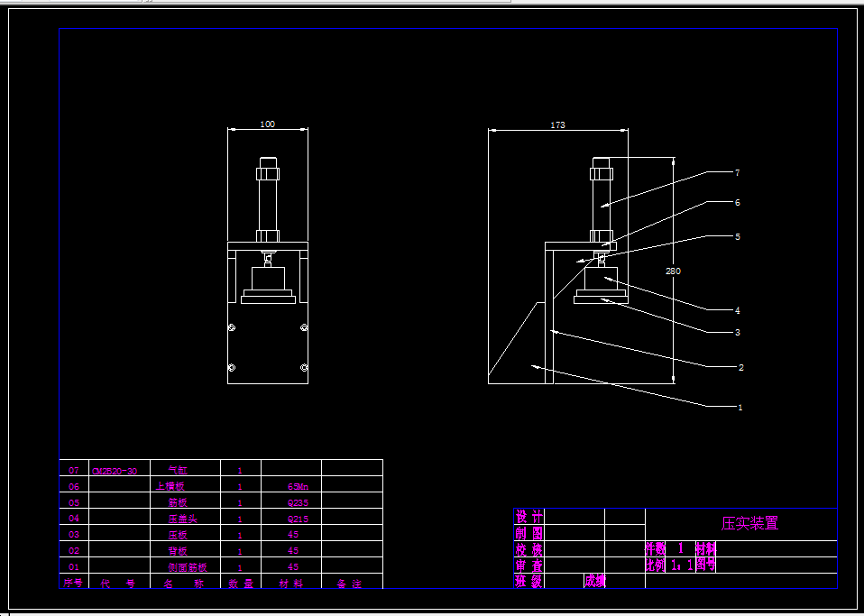This screenshot has height=616, width=864.
Task: Select the part name 侧面筋板 cell
Action: pyautogui.click(x=188, y=567)
